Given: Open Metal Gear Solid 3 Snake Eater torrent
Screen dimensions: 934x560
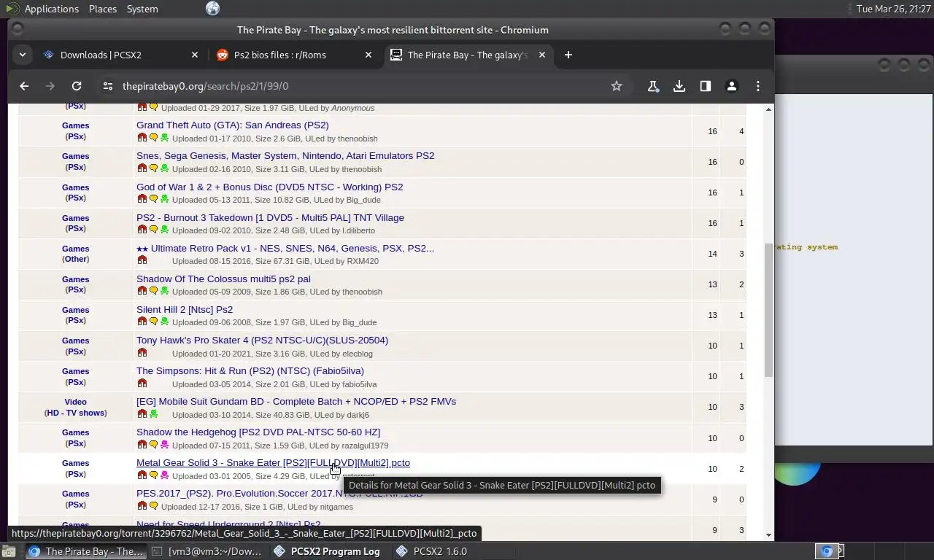Looking at the screenshot, I should (273, 462).
